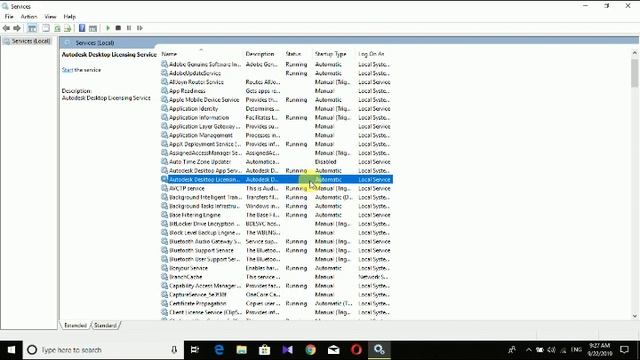The height and width of the screenshot is (360, 640).
Task: Open the File menu
Action: pos(9,17)
